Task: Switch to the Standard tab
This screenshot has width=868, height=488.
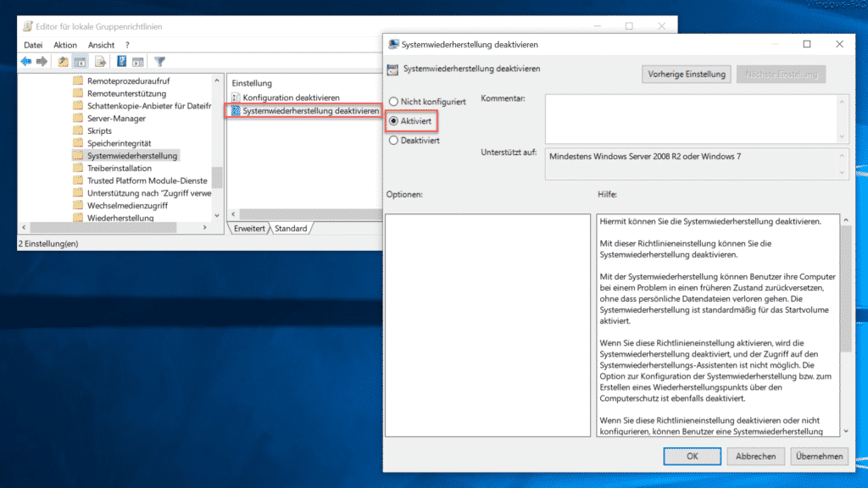Action: click(x=291, y=228)
